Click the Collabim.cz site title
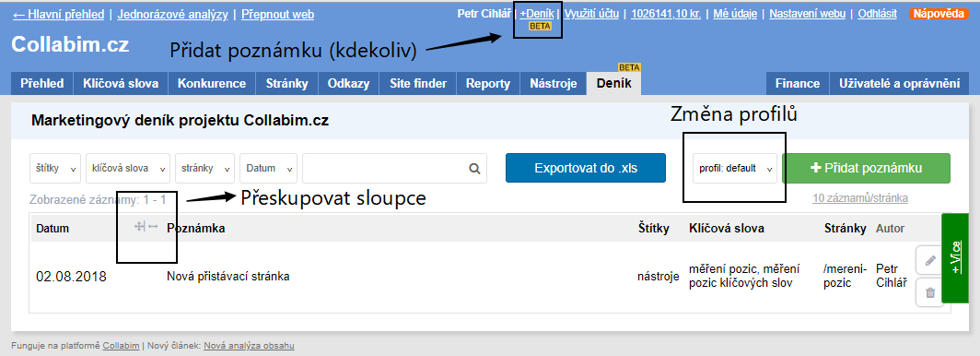Viewport: 980px width, 356px height. click(70, 43)
